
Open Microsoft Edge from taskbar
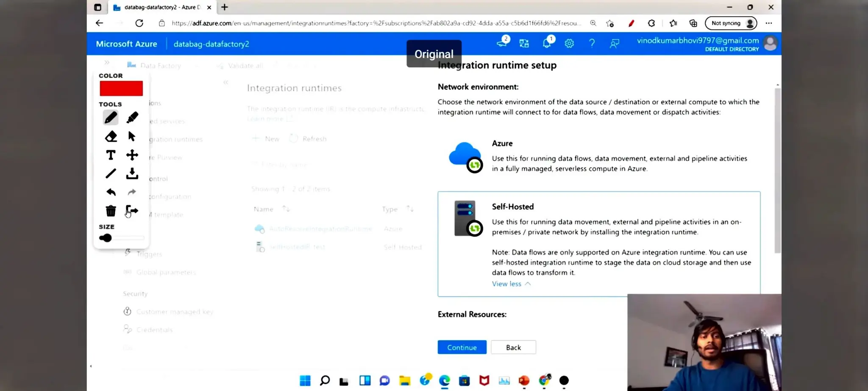pos(444,380)
